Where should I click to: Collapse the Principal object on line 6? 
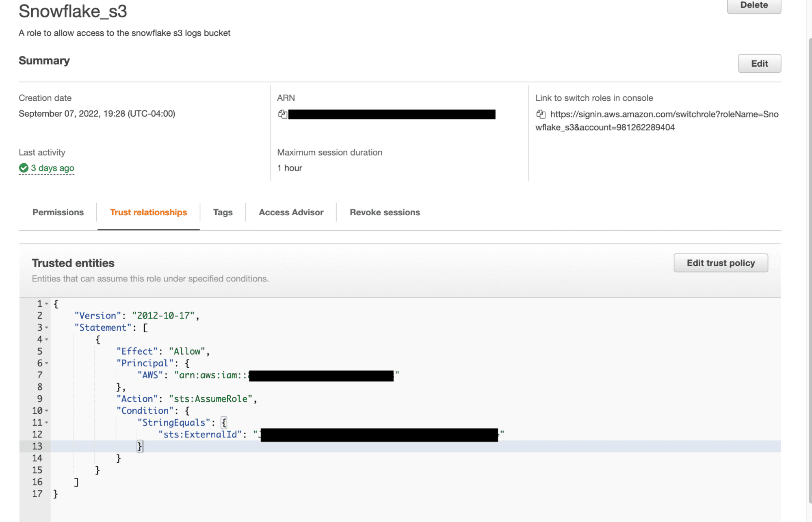click(x=46, y=363)
